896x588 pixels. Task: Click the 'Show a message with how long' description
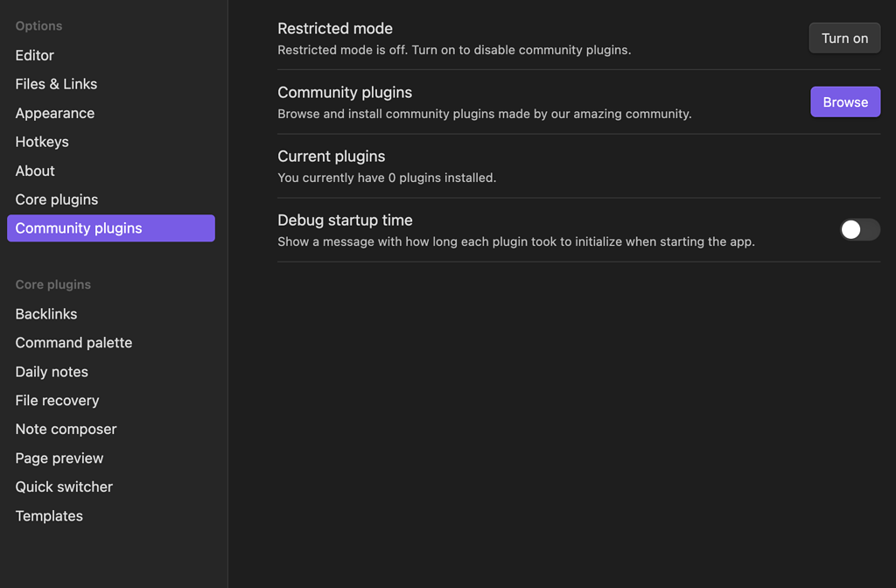516,241
